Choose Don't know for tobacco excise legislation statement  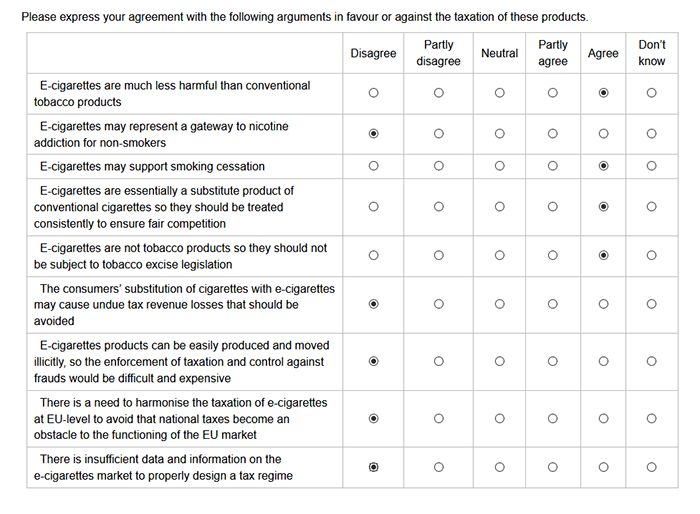click(x=652, y=255)
